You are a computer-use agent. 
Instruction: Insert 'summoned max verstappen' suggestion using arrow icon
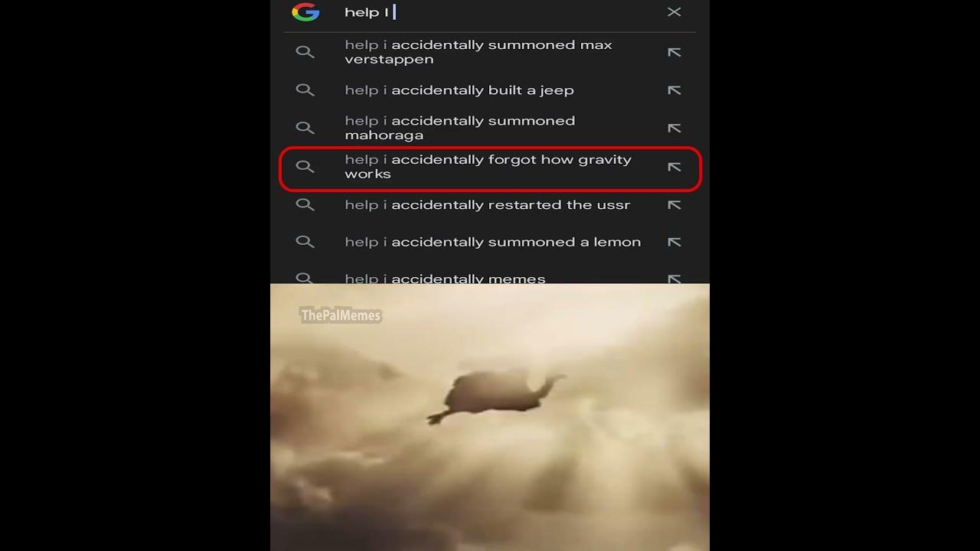674,52
